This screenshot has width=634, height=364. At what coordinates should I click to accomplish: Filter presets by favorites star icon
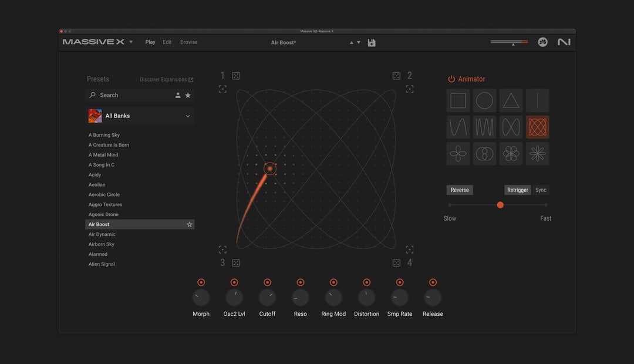coord(188,95)
